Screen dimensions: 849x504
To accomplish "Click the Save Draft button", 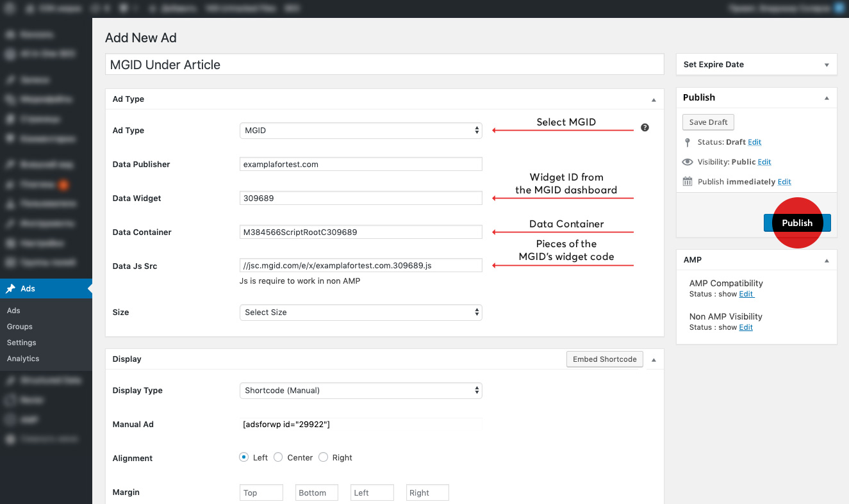I will (x=708, y=122).
